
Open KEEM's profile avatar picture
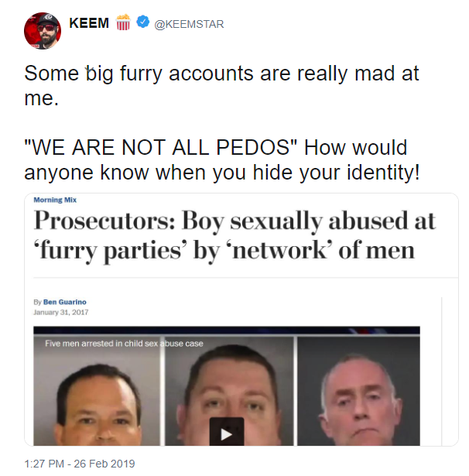click(x=43, y=31)
